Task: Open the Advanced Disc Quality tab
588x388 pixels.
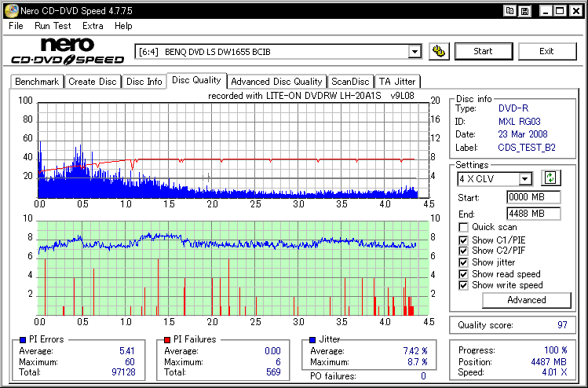Action: [276, 82]
